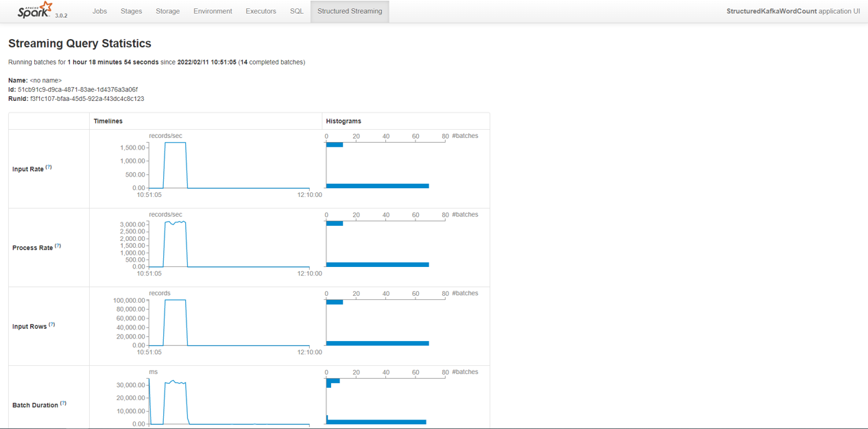This screenshot has width=868, height=429.
Task: Click the Input Rate timeline plateau line
Action: coord(175,143)
